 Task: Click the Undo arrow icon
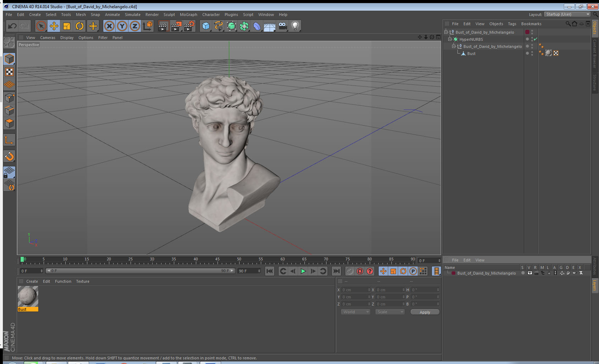(12, 26)
